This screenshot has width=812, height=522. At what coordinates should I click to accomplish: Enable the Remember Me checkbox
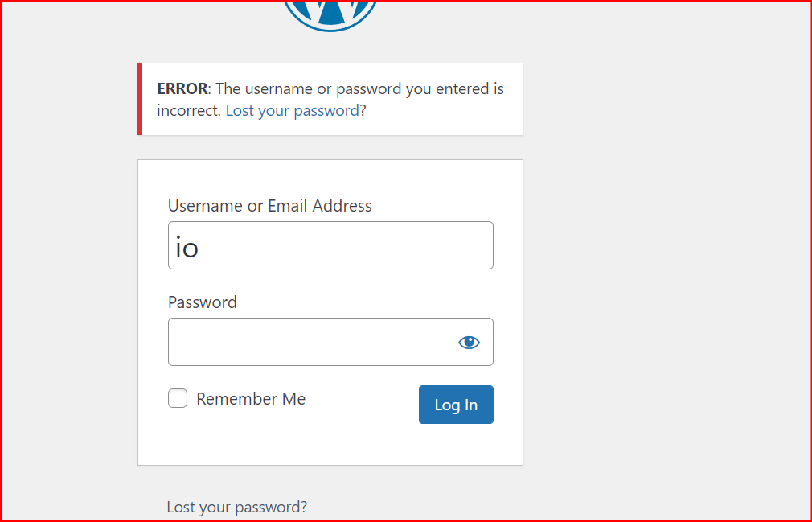178,398
